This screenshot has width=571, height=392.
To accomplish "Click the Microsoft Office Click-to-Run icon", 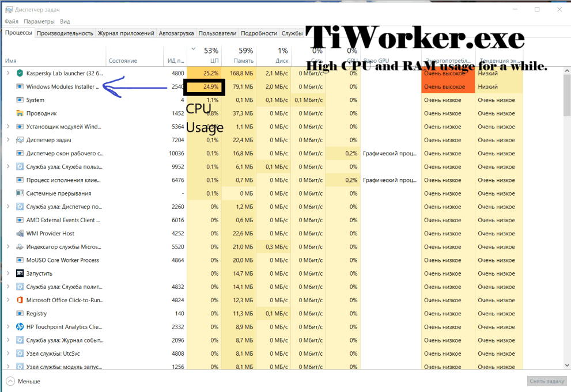I will click(x=19, y=300).
